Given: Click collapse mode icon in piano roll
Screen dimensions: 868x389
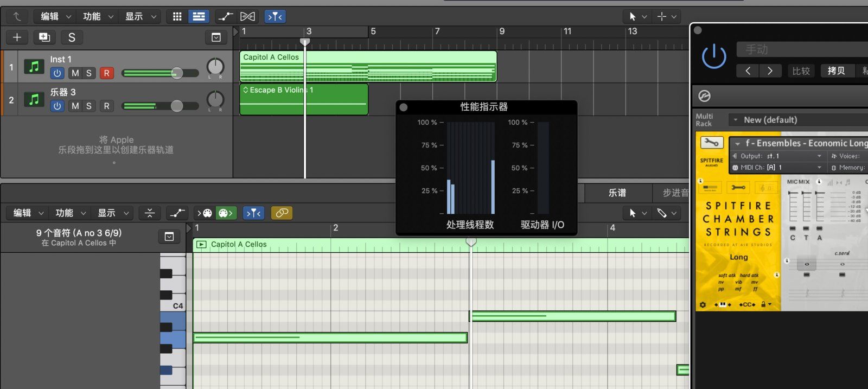Looking at the screenshot, I should click(150, 213).
